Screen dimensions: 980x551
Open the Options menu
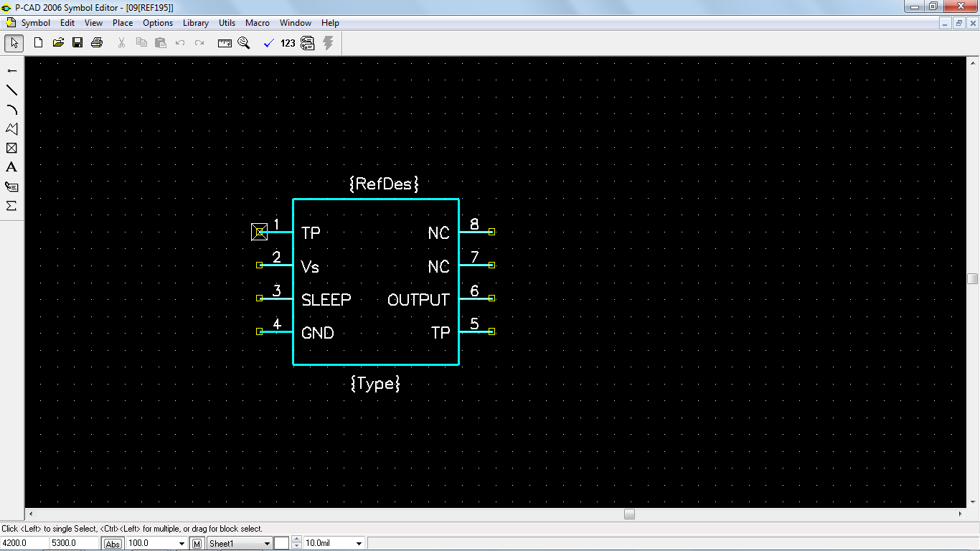point(158,23)
